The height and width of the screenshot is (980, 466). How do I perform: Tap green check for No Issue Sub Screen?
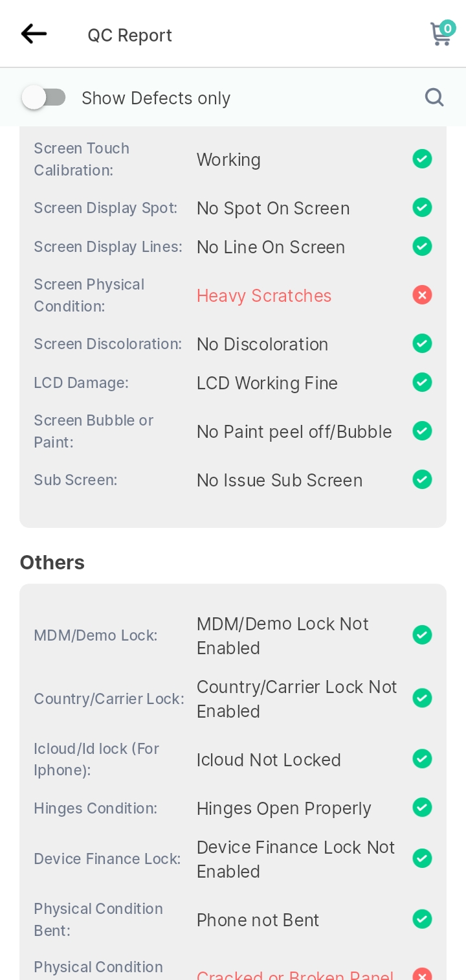click(422, 480)
